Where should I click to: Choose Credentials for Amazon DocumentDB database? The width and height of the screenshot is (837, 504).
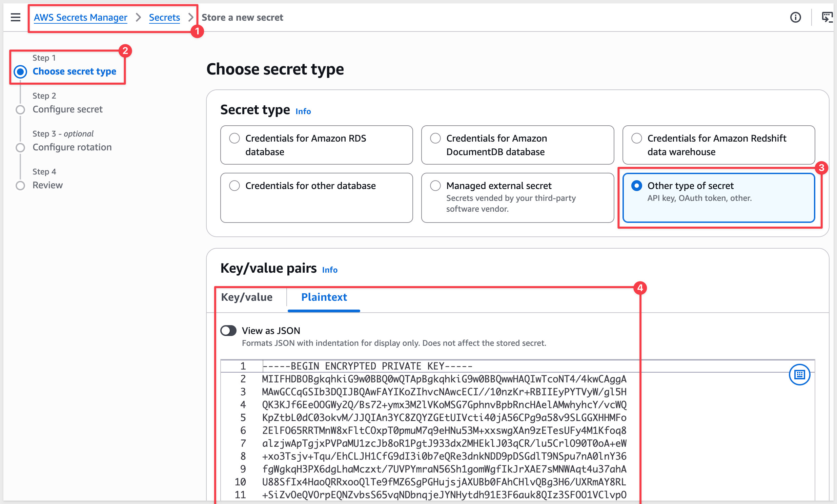[x=517, y=145]
